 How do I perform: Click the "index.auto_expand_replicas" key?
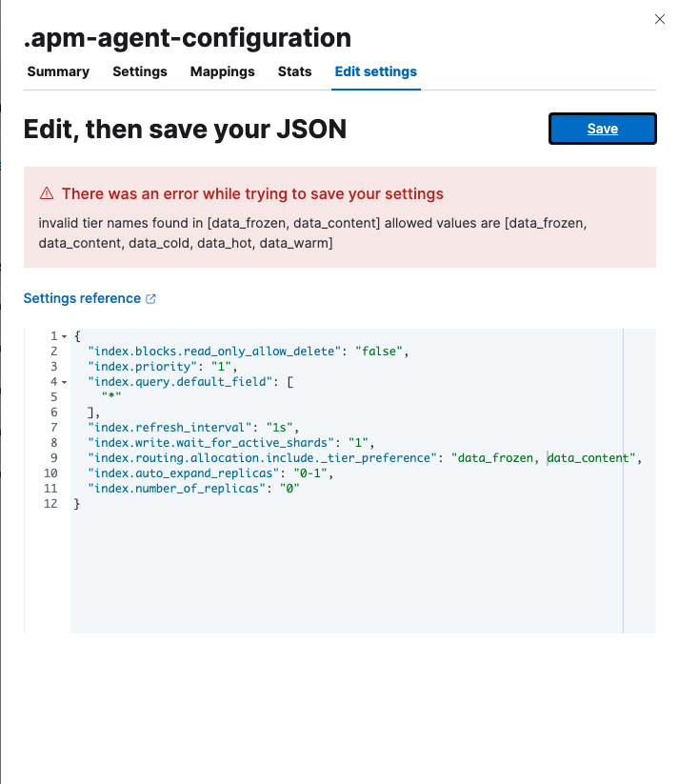(184, 473)
